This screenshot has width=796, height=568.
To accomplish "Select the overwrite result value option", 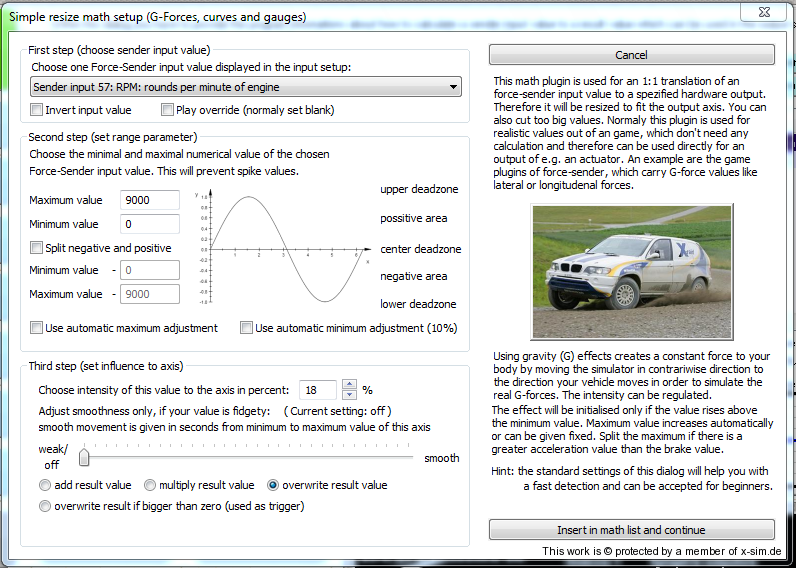I will [273, 485].
